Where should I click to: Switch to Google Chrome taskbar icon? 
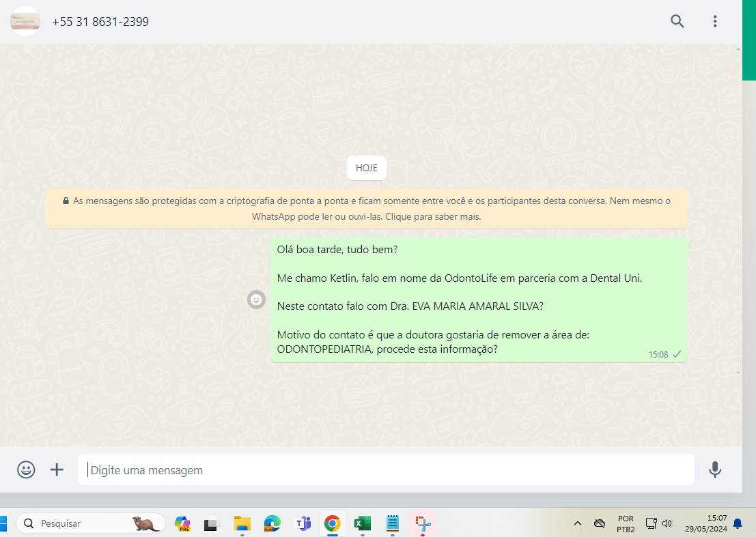(332, 523)
